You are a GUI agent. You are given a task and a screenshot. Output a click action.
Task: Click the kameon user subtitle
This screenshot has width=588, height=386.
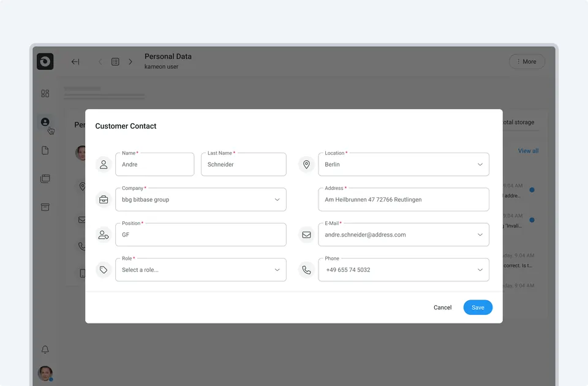tap(161, 67)
